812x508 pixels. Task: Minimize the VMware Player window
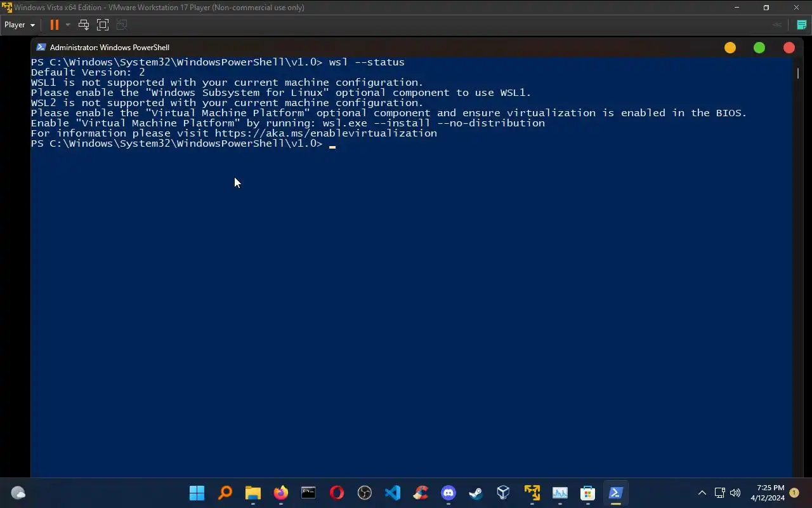tap(737, 8)
